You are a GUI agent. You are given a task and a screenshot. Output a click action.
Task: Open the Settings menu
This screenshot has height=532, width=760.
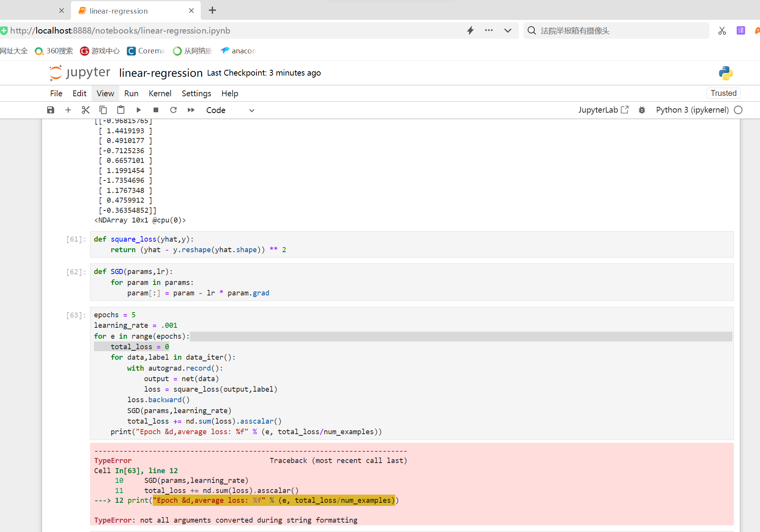(196, 94)
